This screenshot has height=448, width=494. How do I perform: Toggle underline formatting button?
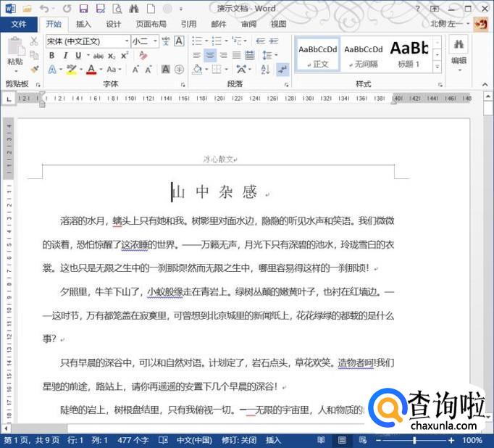79,56
